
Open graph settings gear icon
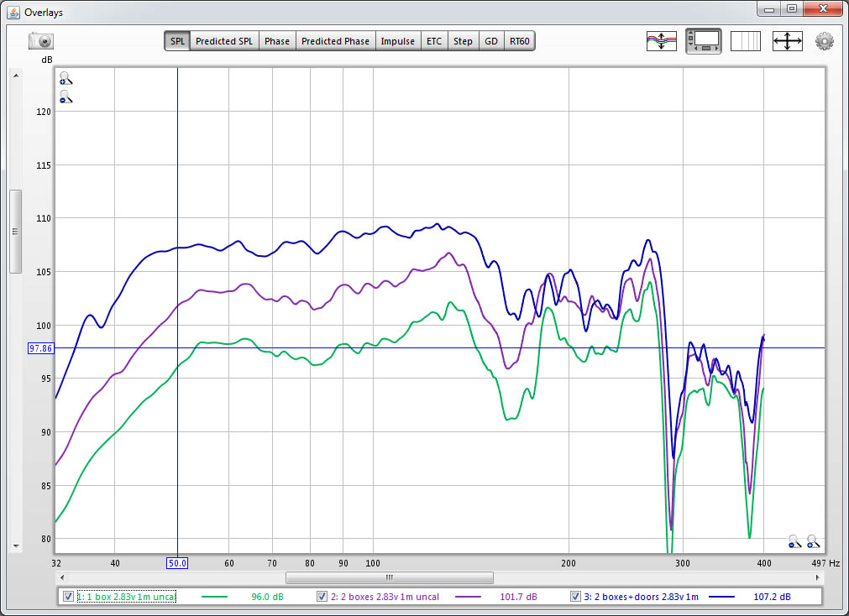coord(824,41)
